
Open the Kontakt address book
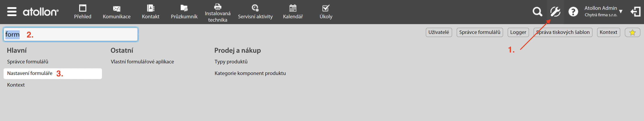coord(150,12)
